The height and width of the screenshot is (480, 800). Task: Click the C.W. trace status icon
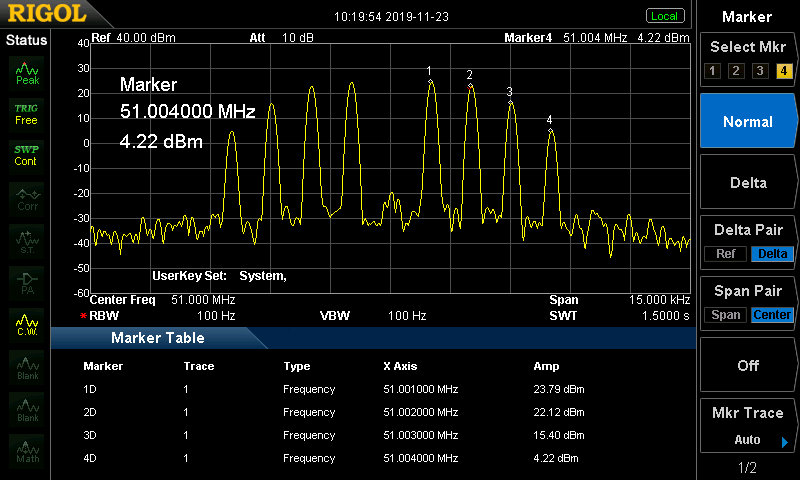click(x=27, y=323)
